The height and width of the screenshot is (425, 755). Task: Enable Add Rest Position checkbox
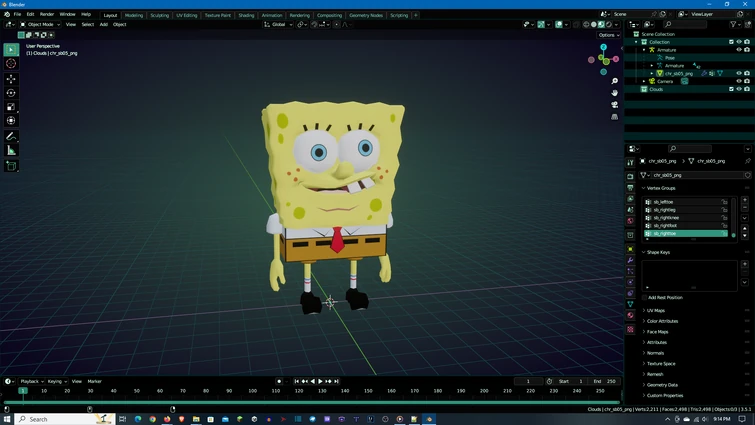coord(645,297)
